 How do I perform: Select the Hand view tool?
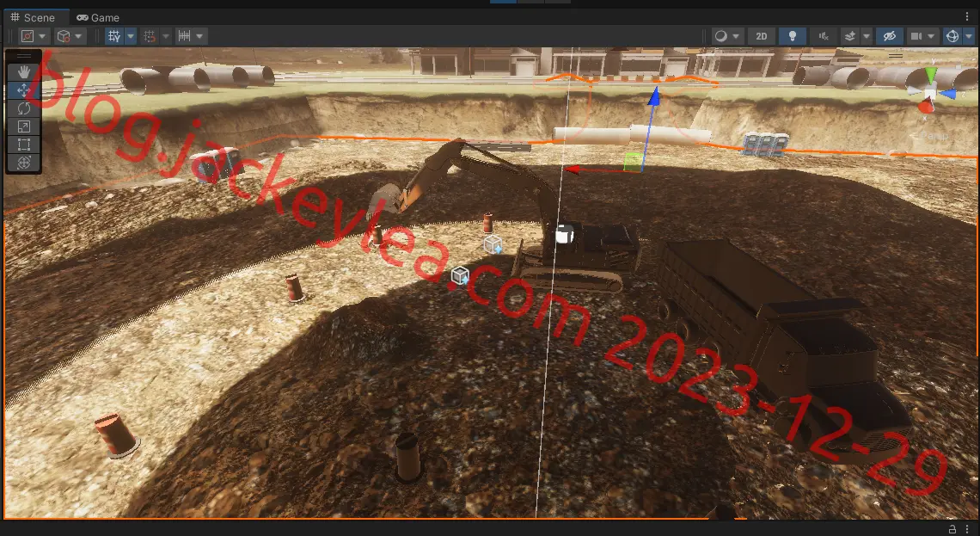point(24,72)
